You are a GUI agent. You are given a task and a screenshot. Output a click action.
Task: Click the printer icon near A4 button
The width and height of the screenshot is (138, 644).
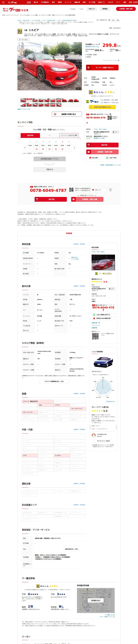[109, 20]
